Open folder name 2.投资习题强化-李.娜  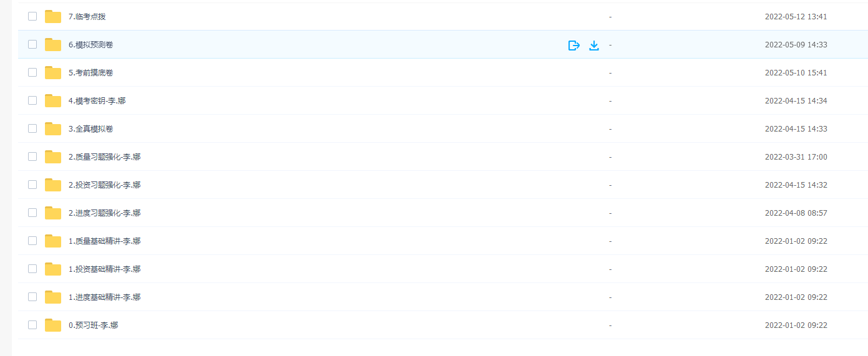pyautogui.click(x=104, y=185)
